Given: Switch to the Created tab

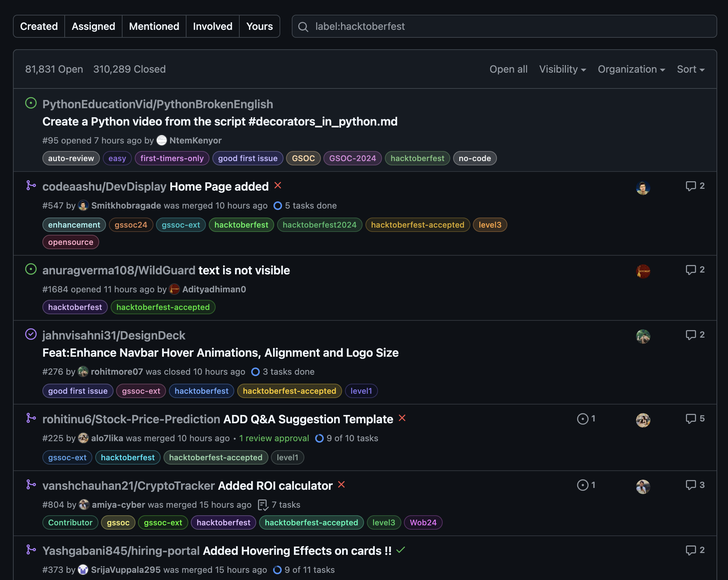Looking at the screenshot, I should (38, 26).
